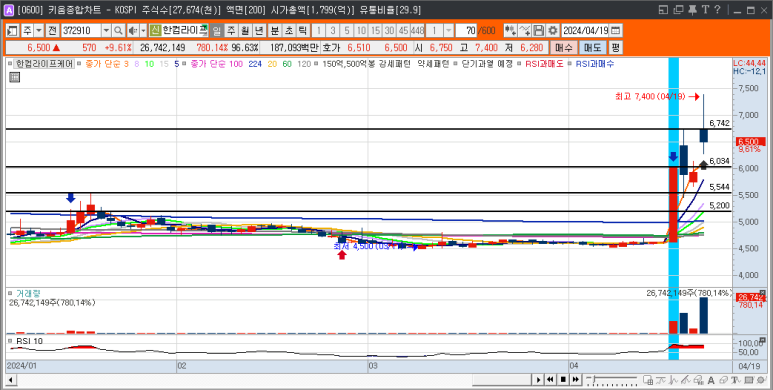Save chart with the floppy disk icon
This screenshot has width=773, height=390.
(x=539, y=31)
